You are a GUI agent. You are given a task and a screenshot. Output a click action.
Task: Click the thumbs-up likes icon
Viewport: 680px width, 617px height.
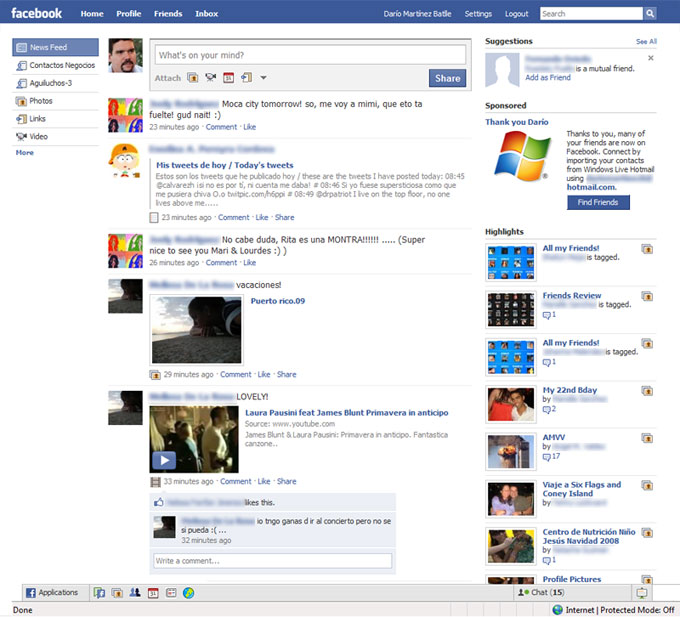tap(159, 502)
